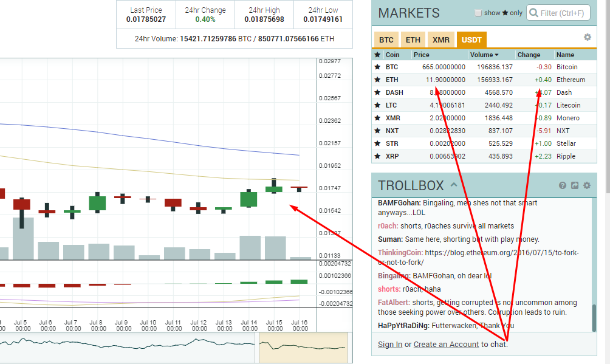Click the star icon next to BTC
This screenshot has height=364, width=610.
tap(377, 67)
